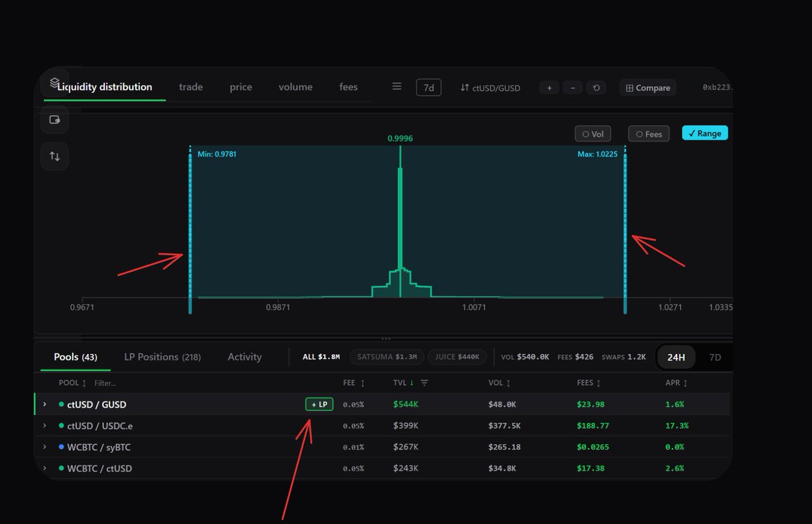Filter pools by ALL $1.8M
The width and height of the screenshot is (812, 524).
pos(321,357)
